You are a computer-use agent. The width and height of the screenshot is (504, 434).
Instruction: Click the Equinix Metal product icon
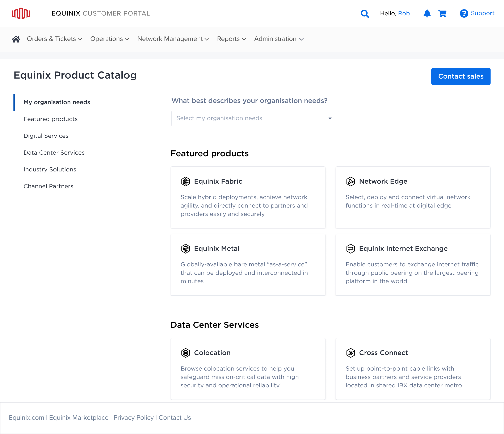186,249
